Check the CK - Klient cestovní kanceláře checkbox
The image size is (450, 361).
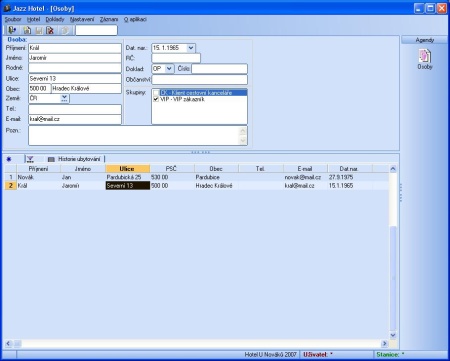pyautogui.click(x=156, y=93)
